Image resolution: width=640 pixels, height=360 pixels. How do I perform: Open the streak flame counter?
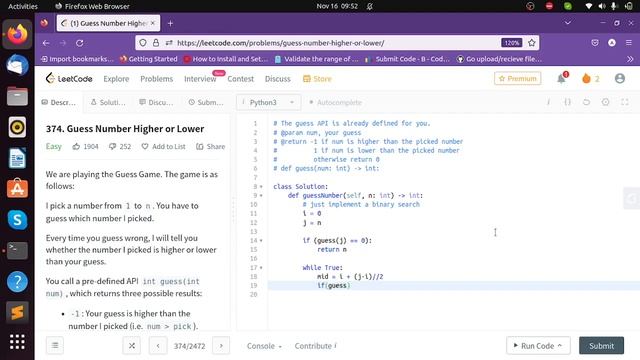(590, 78)
